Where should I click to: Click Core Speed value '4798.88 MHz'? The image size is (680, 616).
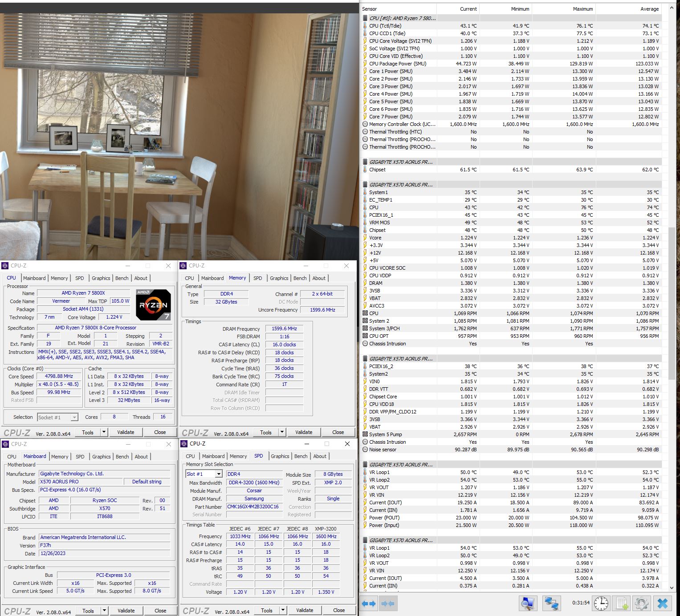[59, 376]
